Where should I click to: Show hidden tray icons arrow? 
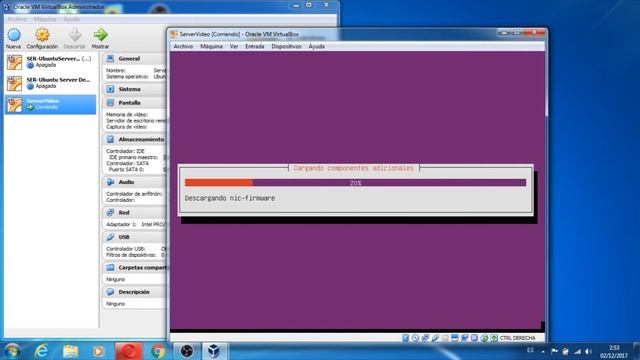point(543,351)
